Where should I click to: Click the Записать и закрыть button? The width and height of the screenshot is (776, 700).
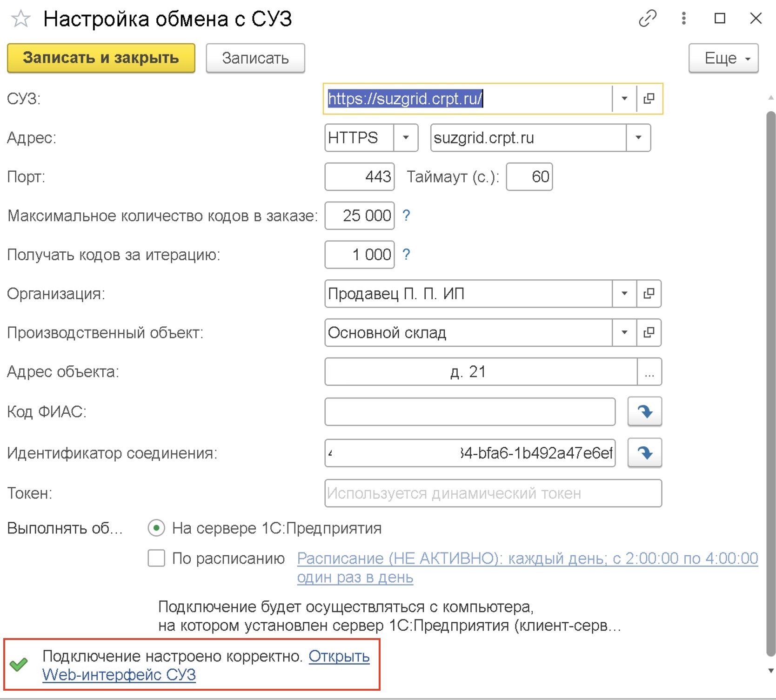tap(101, 58)
